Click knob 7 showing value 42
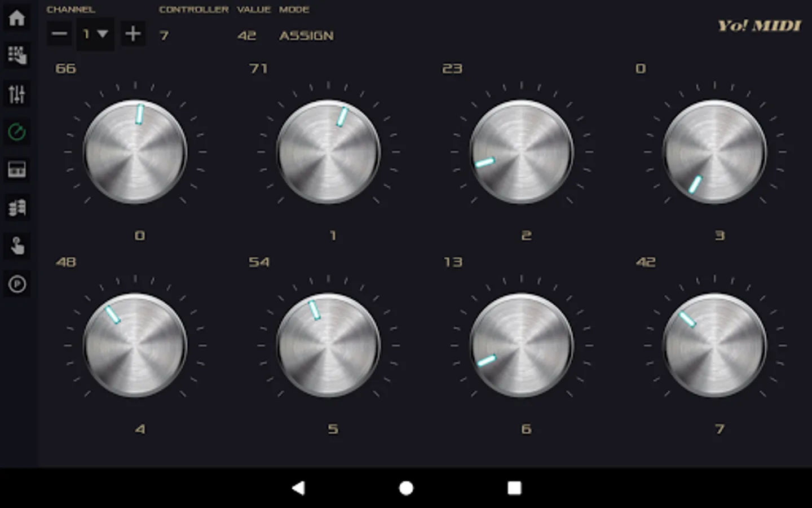This screenshot has width=812, height=508. (714, 345)
